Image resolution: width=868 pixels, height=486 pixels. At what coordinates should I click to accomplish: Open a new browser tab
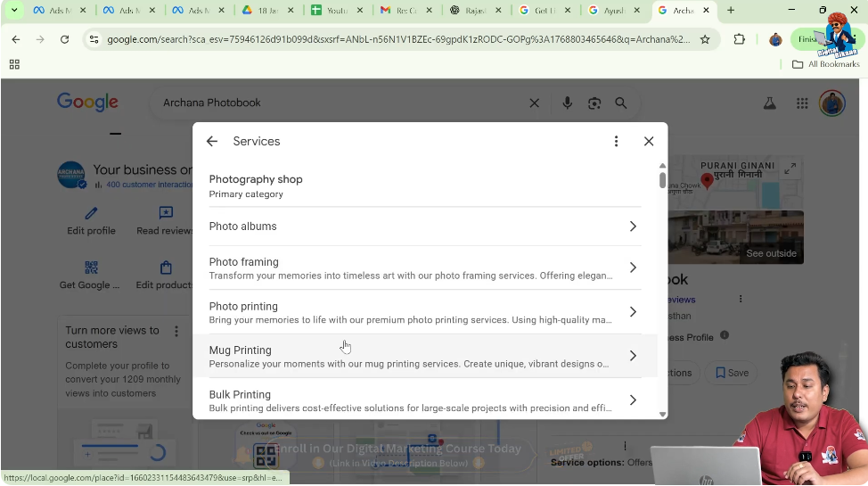[731, 10]
